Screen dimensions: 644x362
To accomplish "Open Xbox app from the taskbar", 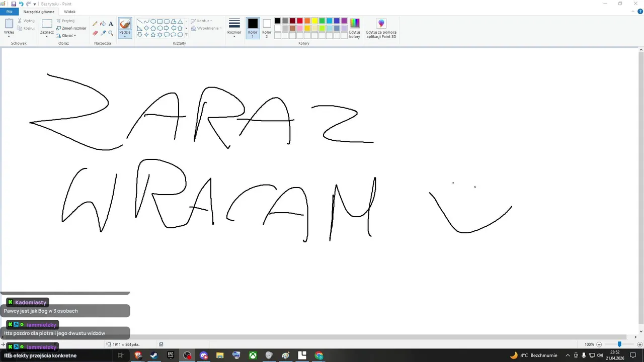I will pyautogui.click(x=253, y=355).
